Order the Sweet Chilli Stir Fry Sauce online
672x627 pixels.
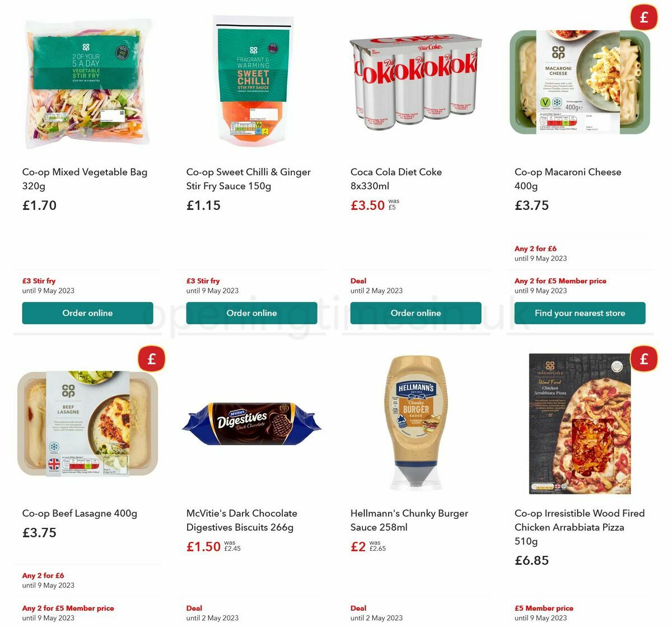coord(252,313)
